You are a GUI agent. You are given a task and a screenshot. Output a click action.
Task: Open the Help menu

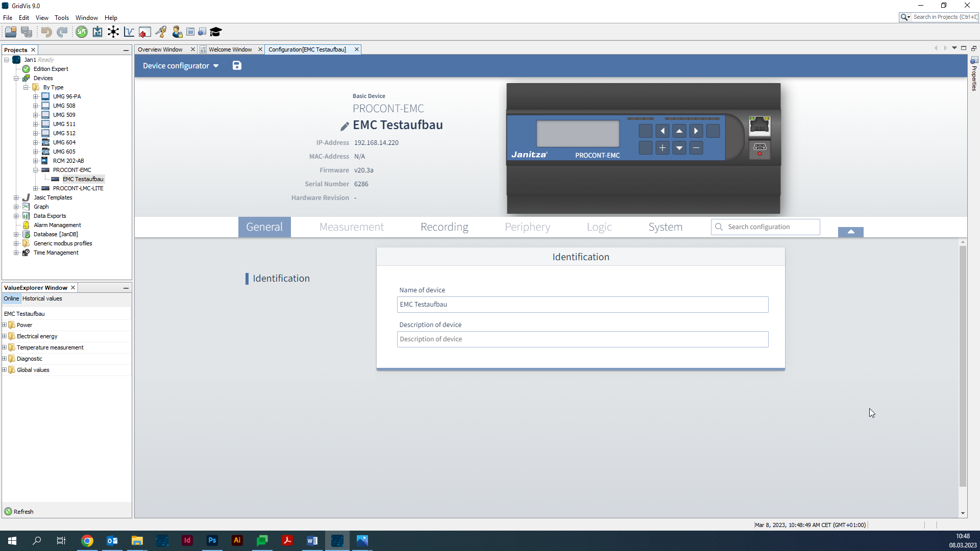111,17
